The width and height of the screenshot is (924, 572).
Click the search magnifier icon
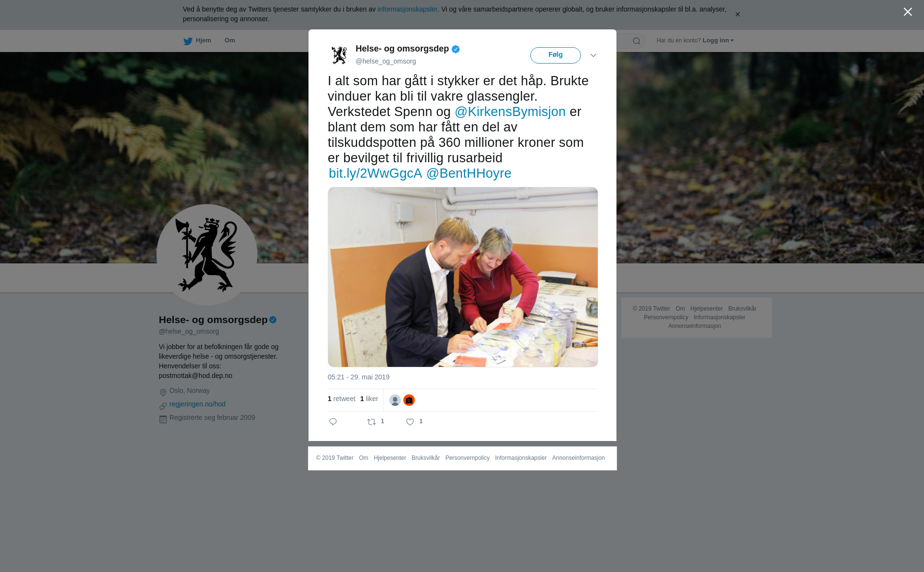637,41
